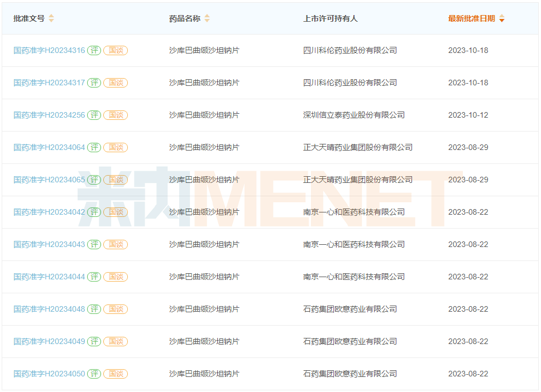This screenshot has height=392, width=541.
Task: Click the 评 badge for H20234050
Action: coord(94,374)
